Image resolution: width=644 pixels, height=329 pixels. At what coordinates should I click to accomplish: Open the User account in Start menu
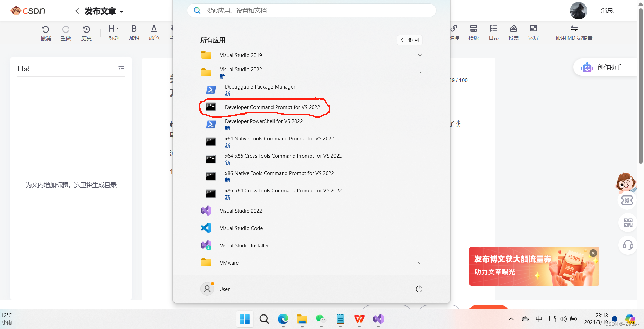coord(215,289)
